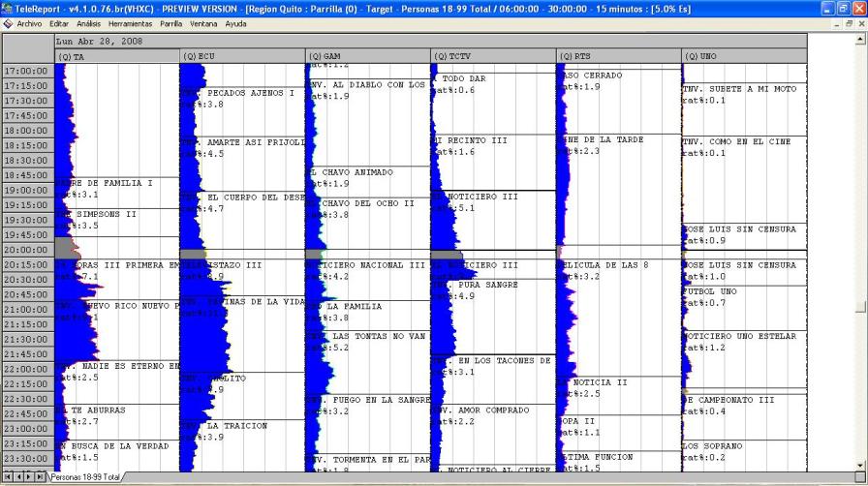Select program PURA SANGRE

pos(487,285)
